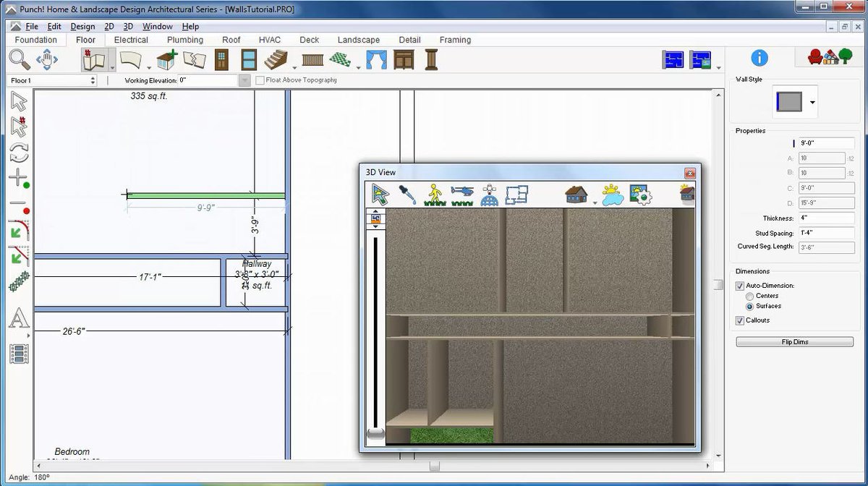Select the eyedropper tool in 3D View

407,194
